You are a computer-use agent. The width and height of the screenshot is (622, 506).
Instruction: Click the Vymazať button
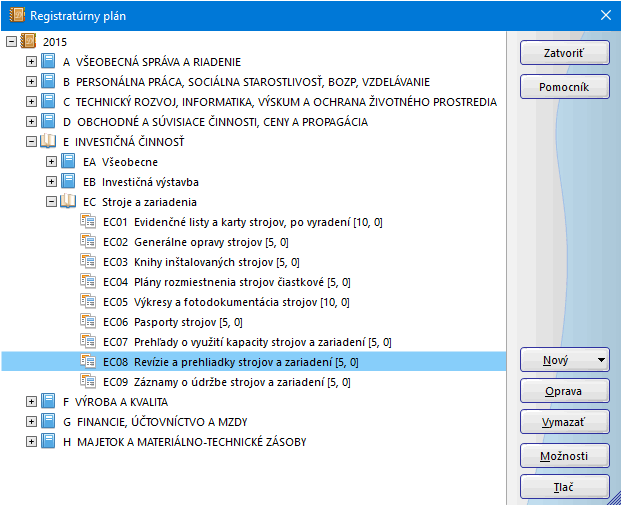click(564, 423)
